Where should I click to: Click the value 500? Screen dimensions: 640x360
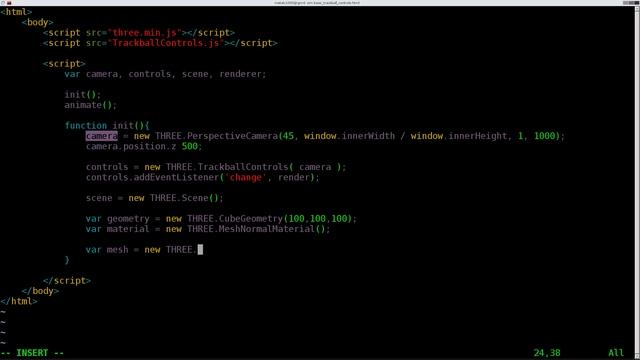pyautogui.click(x=189, y=146)
